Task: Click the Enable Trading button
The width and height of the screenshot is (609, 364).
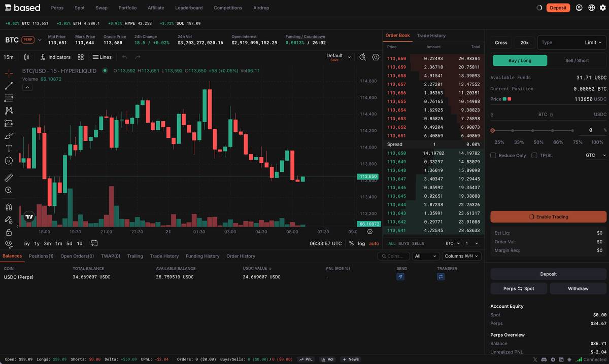Action: coord(548,216)
